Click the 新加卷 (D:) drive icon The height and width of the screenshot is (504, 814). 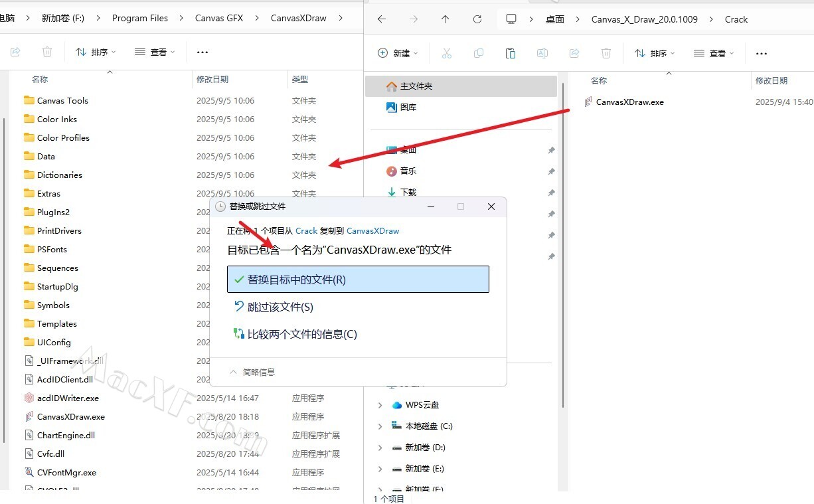pos(397,447)
